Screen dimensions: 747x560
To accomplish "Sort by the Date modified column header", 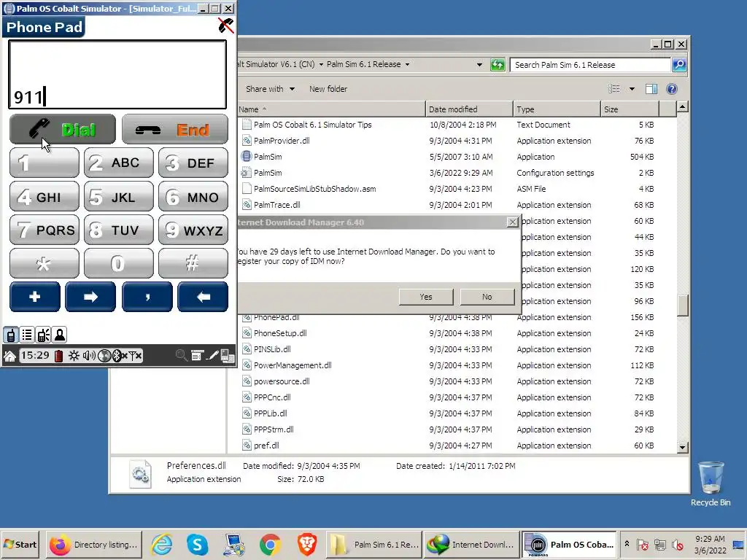I will pos(469,109).
